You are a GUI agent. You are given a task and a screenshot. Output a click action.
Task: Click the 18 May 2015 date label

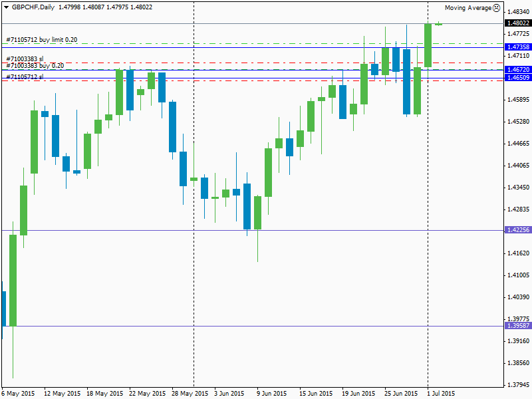tap(105, 393)
